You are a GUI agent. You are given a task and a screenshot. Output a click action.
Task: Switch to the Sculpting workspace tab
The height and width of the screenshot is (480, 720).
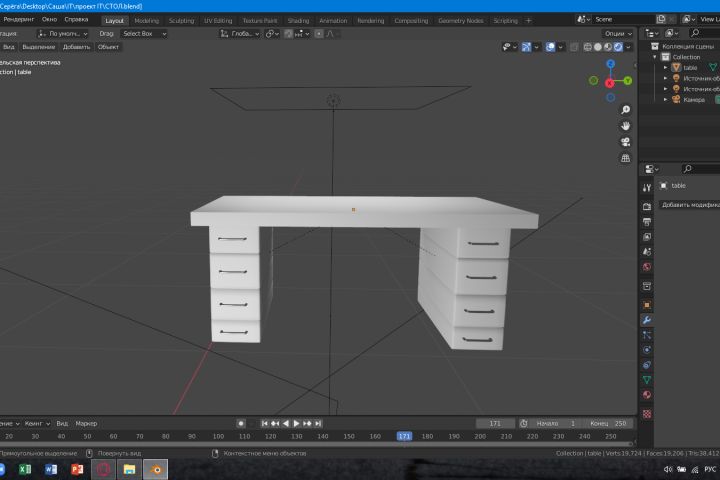[x=181, y=21]
